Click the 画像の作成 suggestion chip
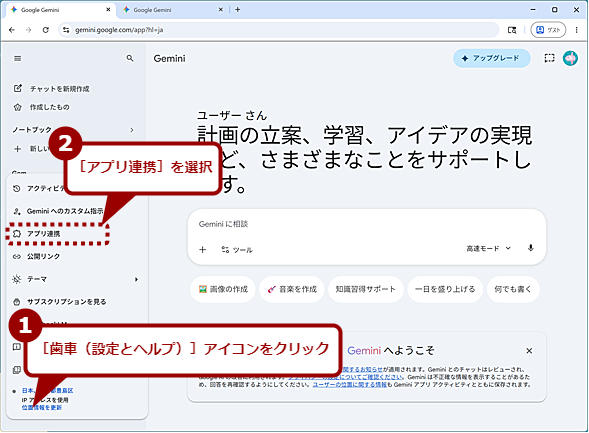The image size is (589, 433). [x=223, y=289]
